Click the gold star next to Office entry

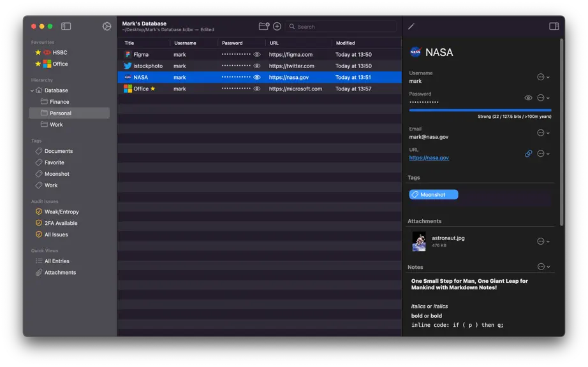[152, 89]
